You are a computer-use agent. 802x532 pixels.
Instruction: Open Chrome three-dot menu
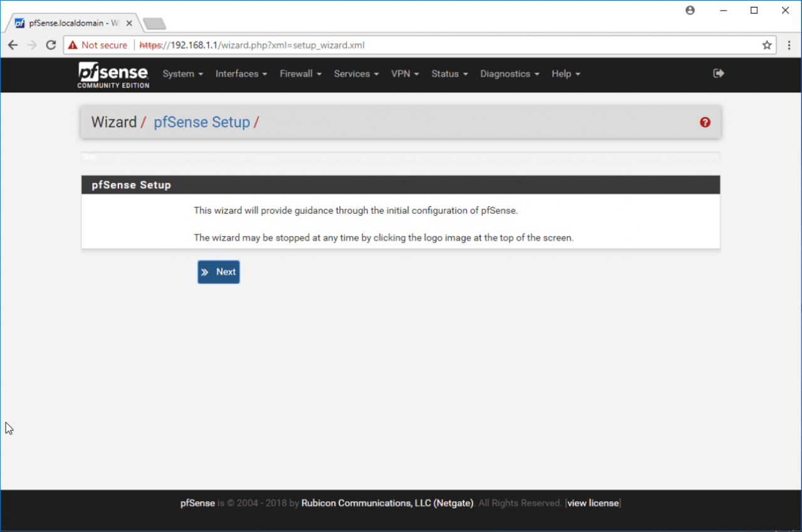click(788, 45)
